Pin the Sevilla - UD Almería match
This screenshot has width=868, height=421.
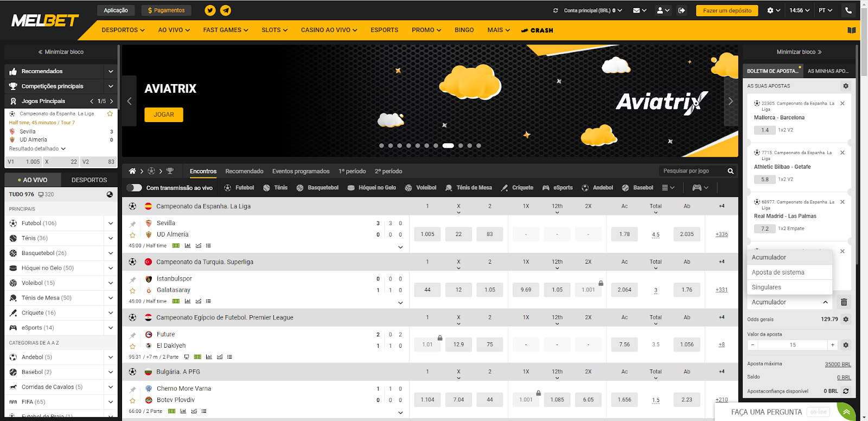(x=132, y=224)
